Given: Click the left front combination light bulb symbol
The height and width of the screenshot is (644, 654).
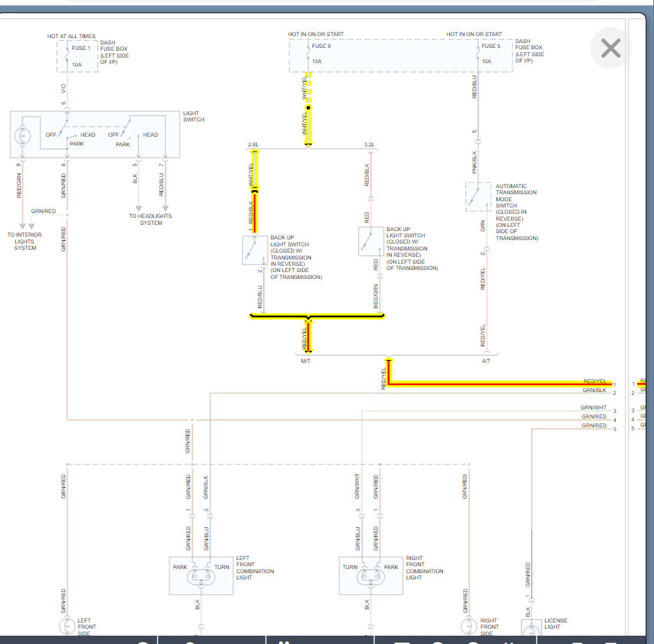Looking at the screenshot, I should tap(201, 577).
